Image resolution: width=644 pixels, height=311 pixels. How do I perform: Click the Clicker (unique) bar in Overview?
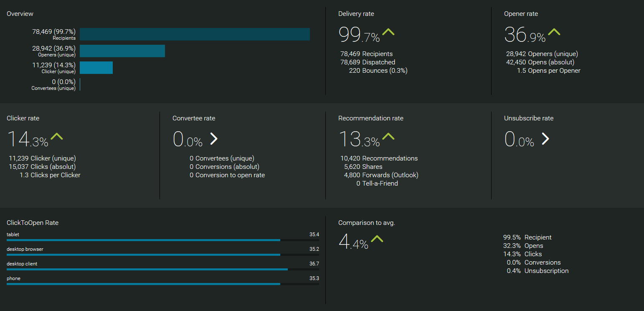tap(96, 68)
